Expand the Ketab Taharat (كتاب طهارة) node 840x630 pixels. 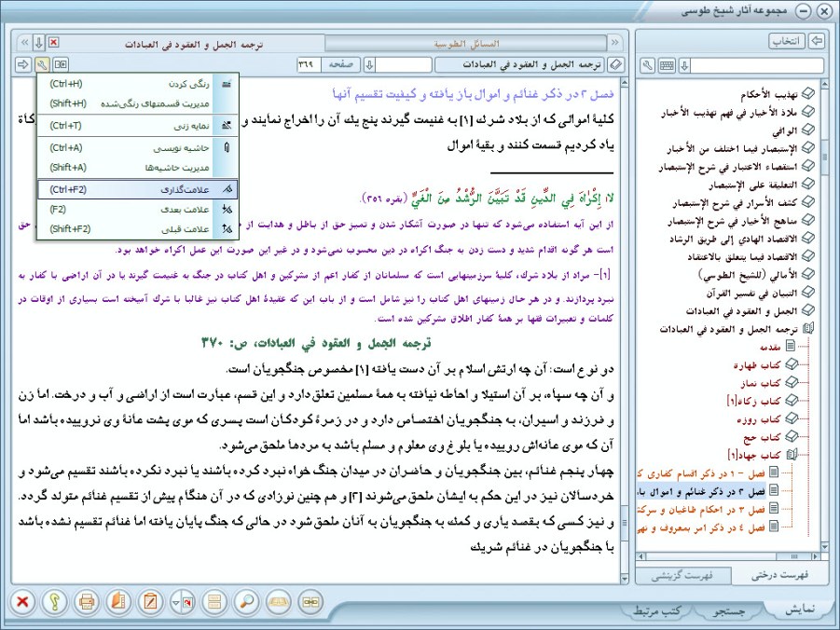792,364
